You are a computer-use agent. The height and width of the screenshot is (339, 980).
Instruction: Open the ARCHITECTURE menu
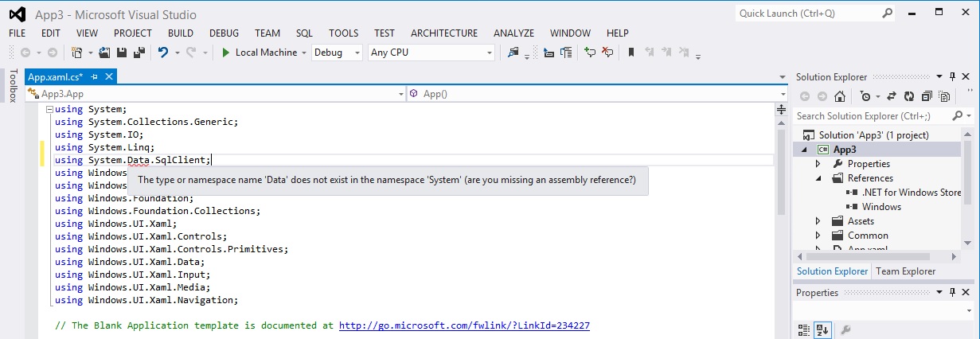pos(444,33)
